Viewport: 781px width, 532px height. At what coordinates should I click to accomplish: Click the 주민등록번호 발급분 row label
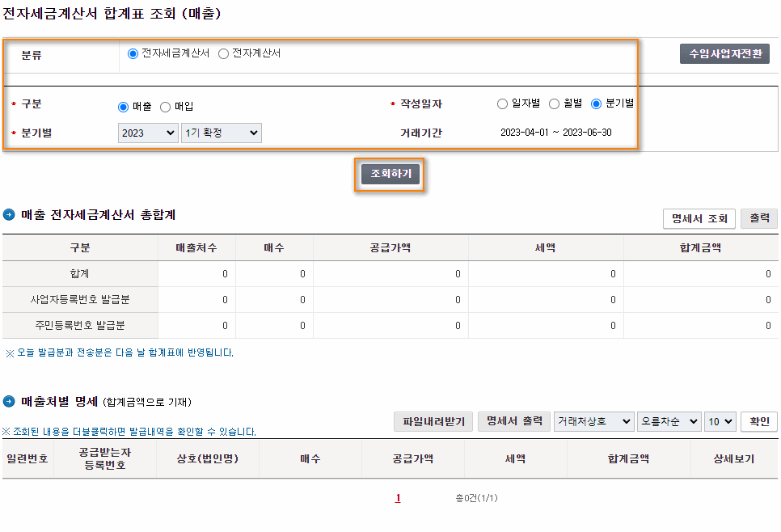click(x=80, y=325)
